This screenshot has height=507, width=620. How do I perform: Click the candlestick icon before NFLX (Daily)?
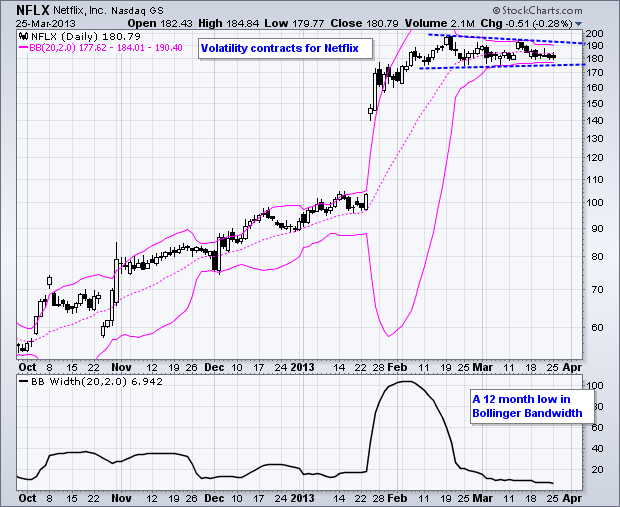[x=23, y=37]
